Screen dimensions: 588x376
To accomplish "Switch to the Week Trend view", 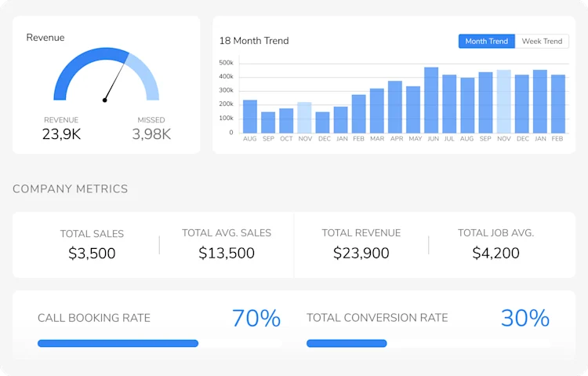I will click(x=542, y=42).
